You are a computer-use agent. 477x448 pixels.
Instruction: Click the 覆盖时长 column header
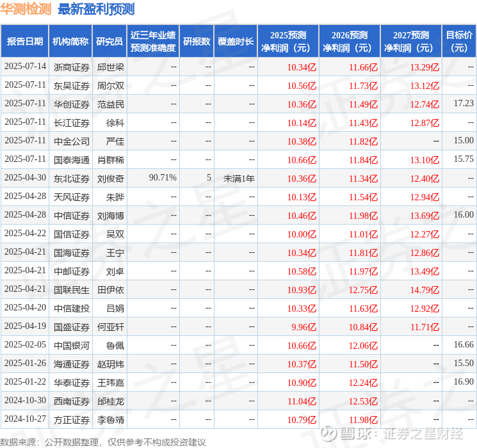[236, 41]
